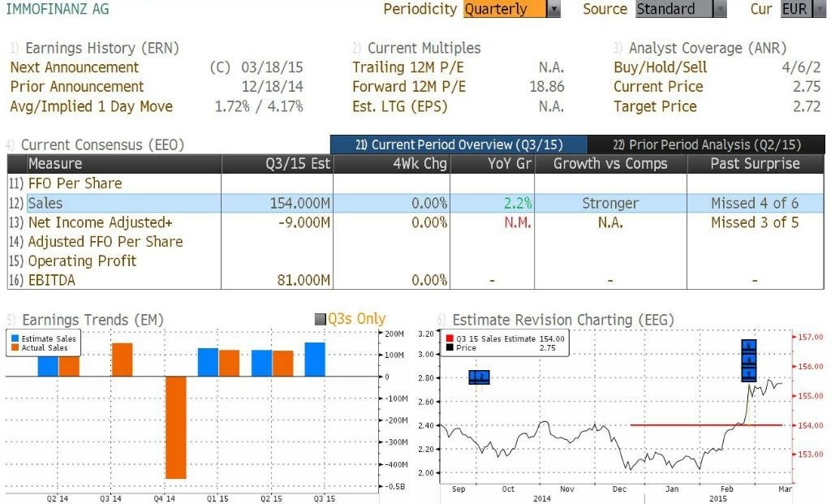Image resolution: width=831 pixels, height=504 pixels.
Task: Click the Q3 14 orange actual sales bar
Action: 122,360
